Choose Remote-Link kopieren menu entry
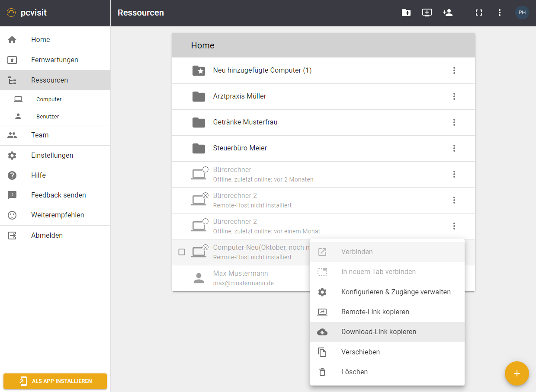The height and width of the screenshot is (392, 536). coord(375,312)
